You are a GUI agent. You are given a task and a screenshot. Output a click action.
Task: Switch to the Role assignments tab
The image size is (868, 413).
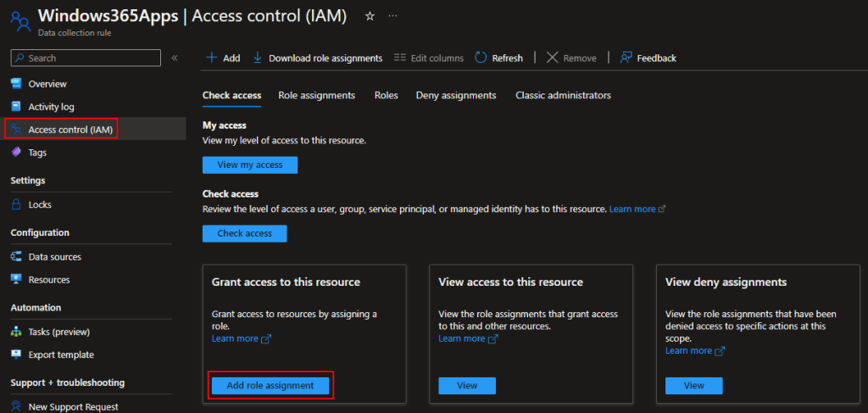pos(316,95)
